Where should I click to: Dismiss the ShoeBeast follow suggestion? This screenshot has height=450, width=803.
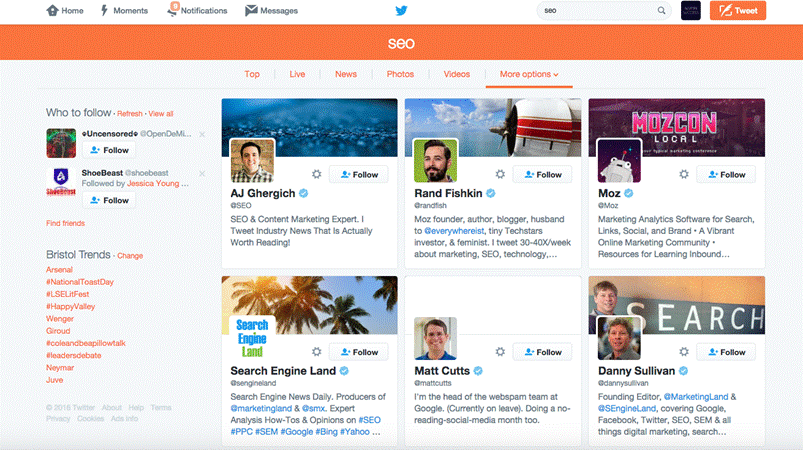point(202,173)
